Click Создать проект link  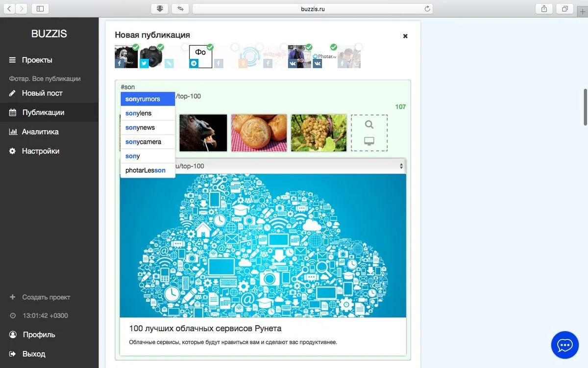[x=46, y=297]
